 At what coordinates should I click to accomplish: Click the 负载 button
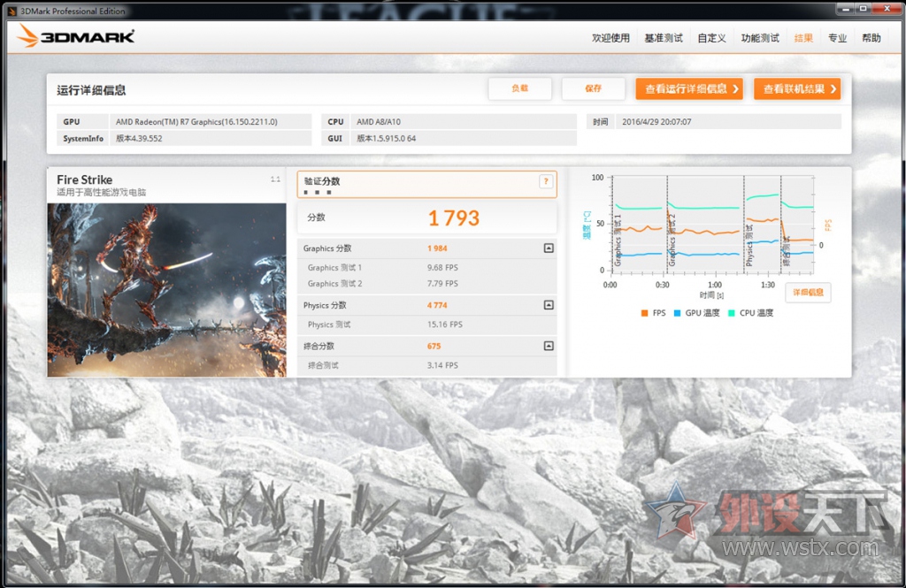[519, 88]
